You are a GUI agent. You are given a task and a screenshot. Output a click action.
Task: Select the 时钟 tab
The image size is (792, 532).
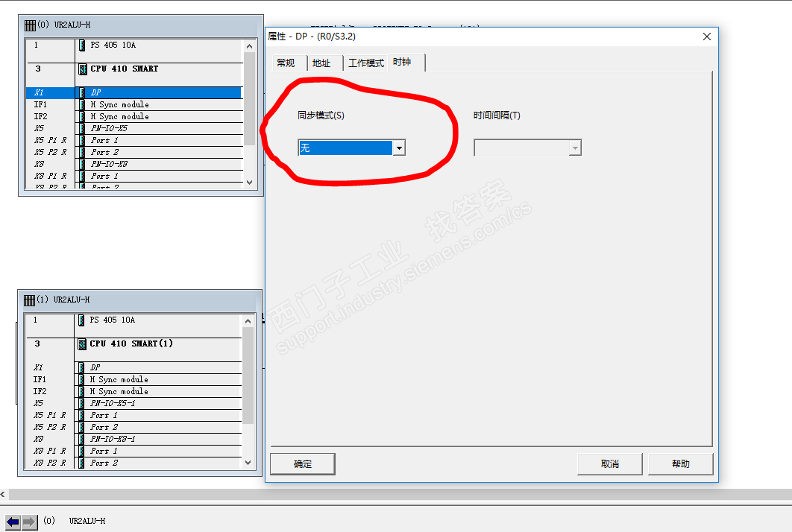coord(402,62)
